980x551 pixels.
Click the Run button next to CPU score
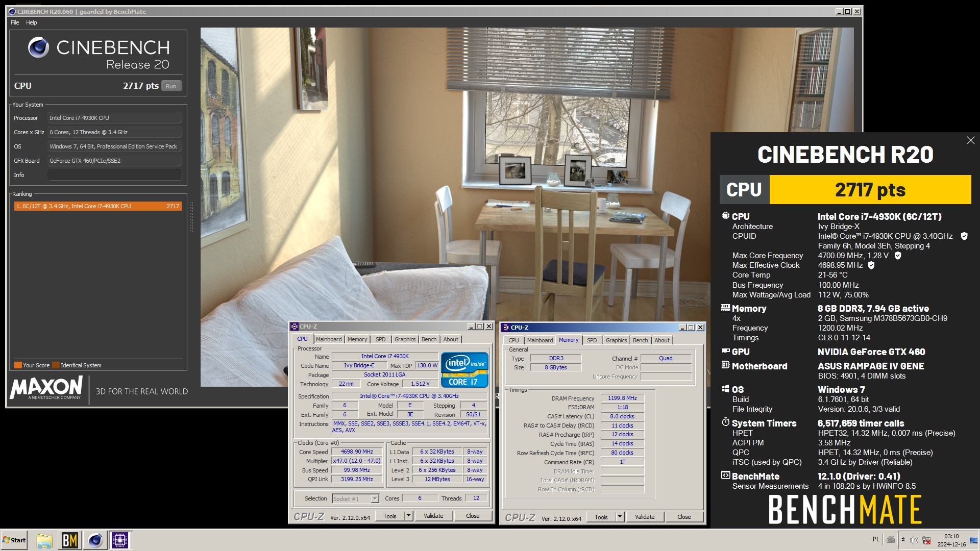[171, 86]
